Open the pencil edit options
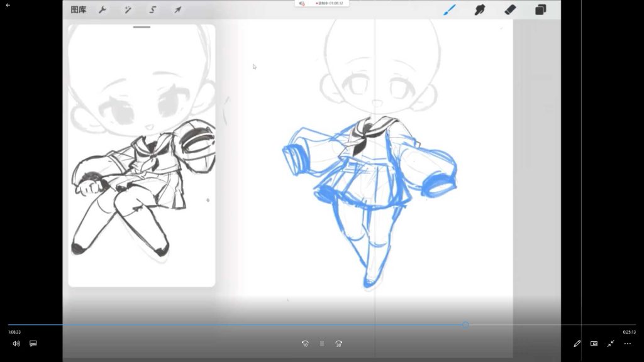Viewport: 644px width, 362px height. click(x=577, y=344)
